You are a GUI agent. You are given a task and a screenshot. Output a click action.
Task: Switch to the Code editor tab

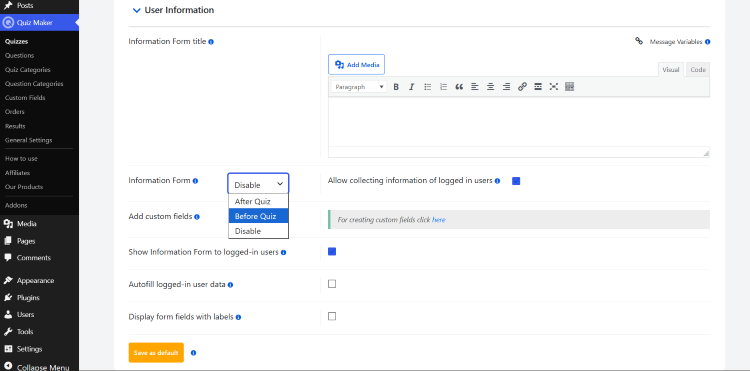[x=698, y=70]
